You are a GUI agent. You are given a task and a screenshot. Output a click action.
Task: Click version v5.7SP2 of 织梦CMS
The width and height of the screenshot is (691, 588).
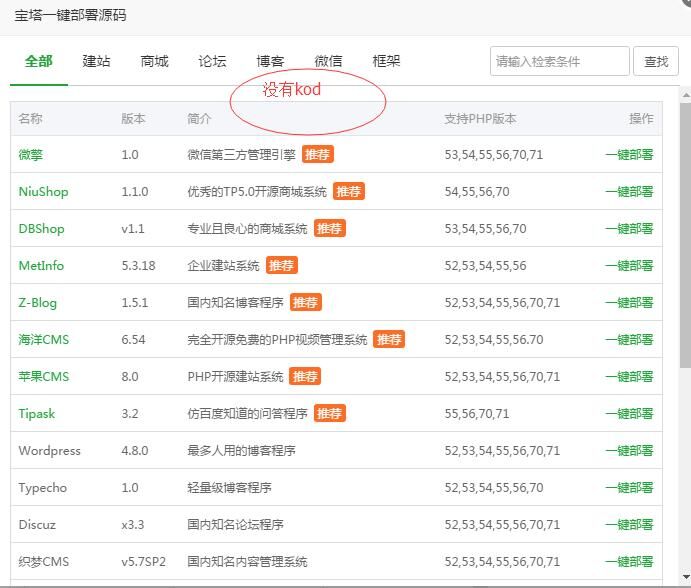pos(144,562)
